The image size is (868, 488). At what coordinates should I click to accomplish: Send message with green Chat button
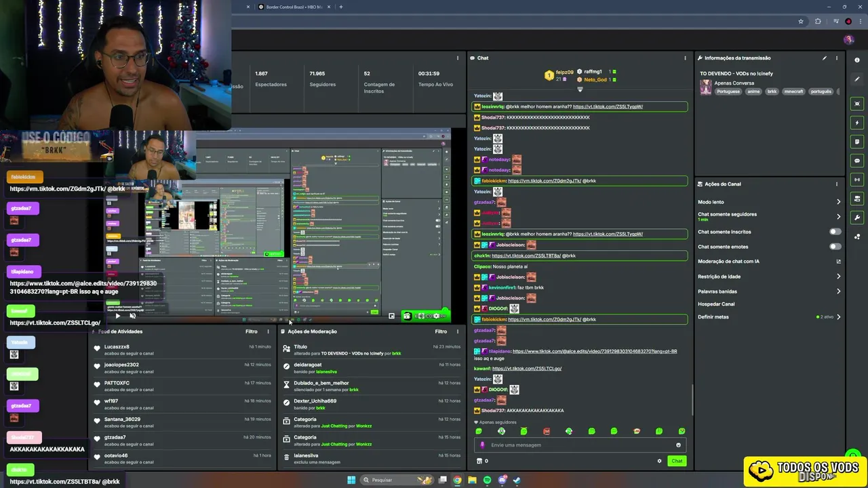[x=677, y=461]
